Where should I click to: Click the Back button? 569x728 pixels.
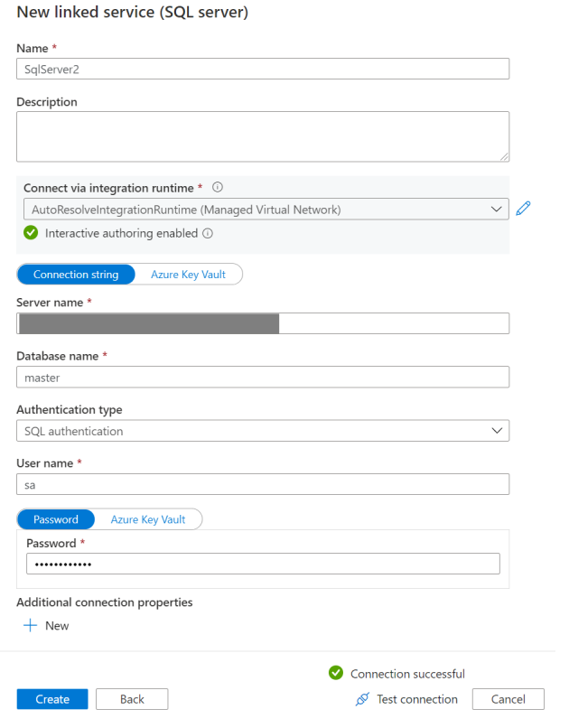(132, 699)
